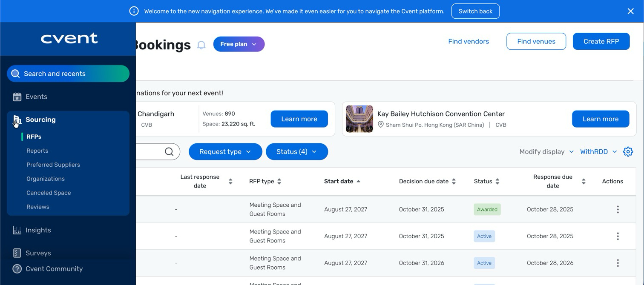This screenshot has width=644, height=285.
Task: Click the Surveys checklist icon
Action: (17, 253)
